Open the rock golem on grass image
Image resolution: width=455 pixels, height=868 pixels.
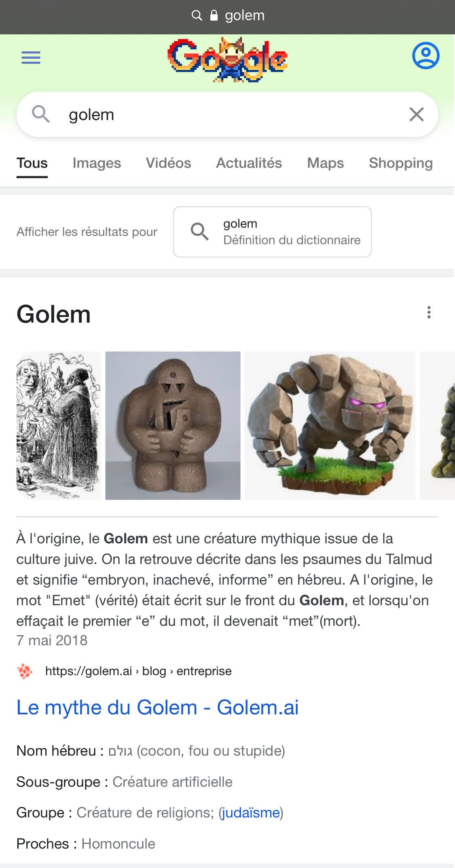pyautogui.click(x=330, y=425)
